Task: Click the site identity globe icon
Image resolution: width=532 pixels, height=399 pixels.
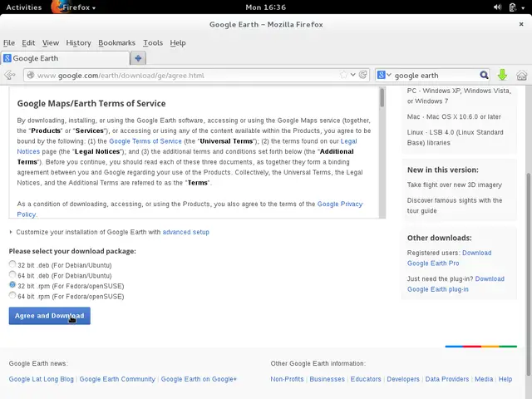Action: (x=31, y=75)
